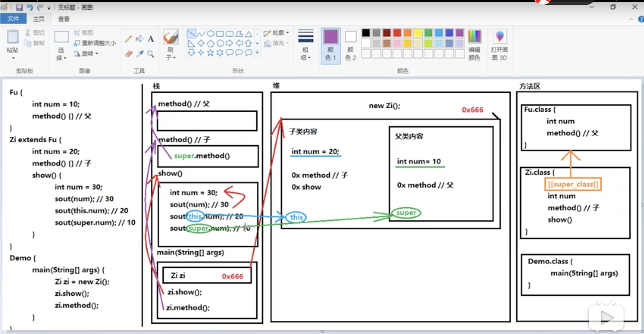Click the 'Zi zi' box on canvas
The height and width of the screenshot is (334, 644).
pos(207,275)
